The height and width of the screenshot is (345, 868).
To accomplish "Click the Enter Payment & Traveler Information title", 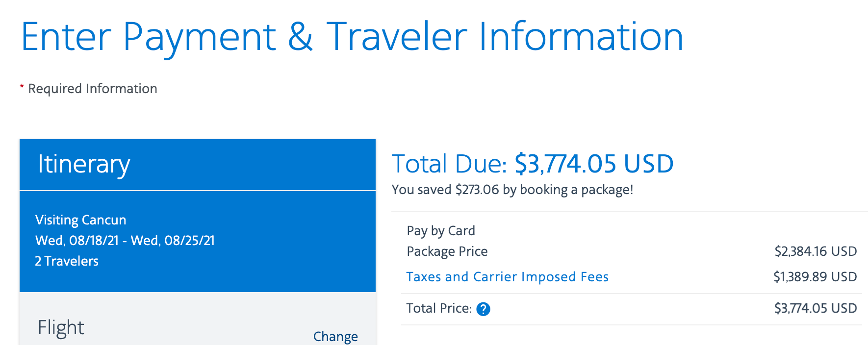I will (x=353, y=35).
